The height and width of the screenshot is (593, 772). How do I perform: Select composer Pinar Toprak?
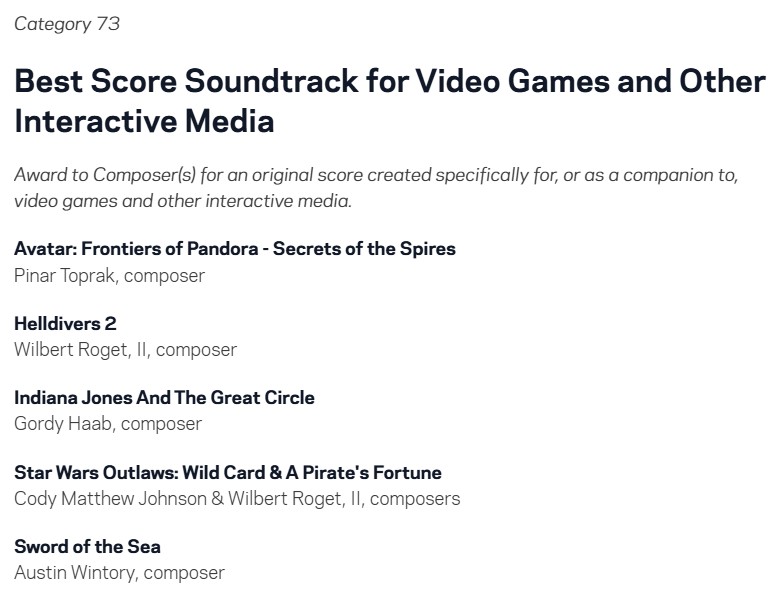point(66,275)
